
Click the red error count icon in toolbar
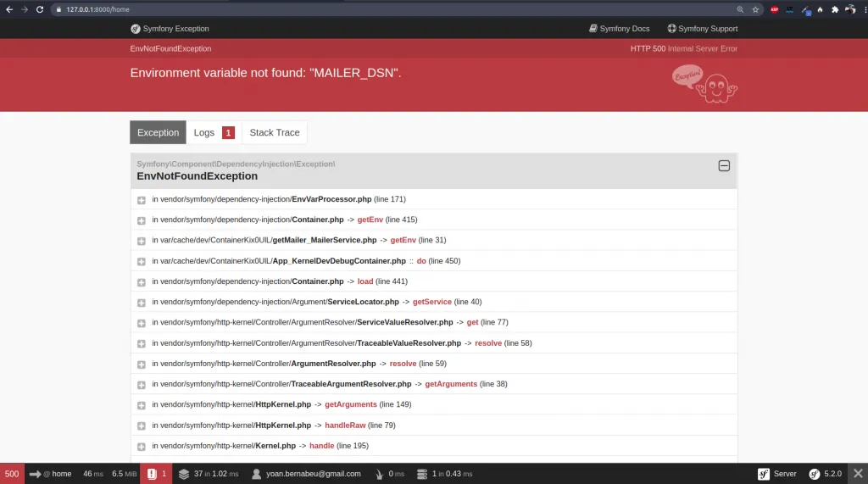[x=152, y=474]
